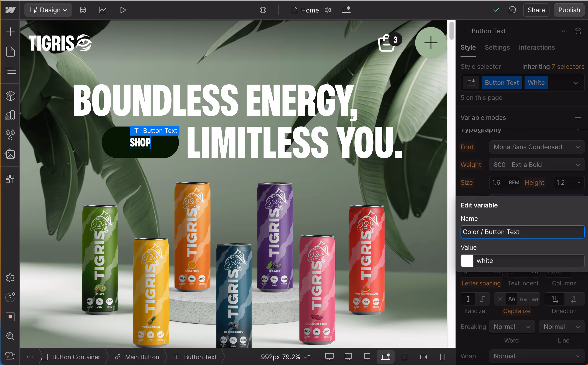
Task: Select the largest desktop breakpoint
Action: click(x=329, y=357)
